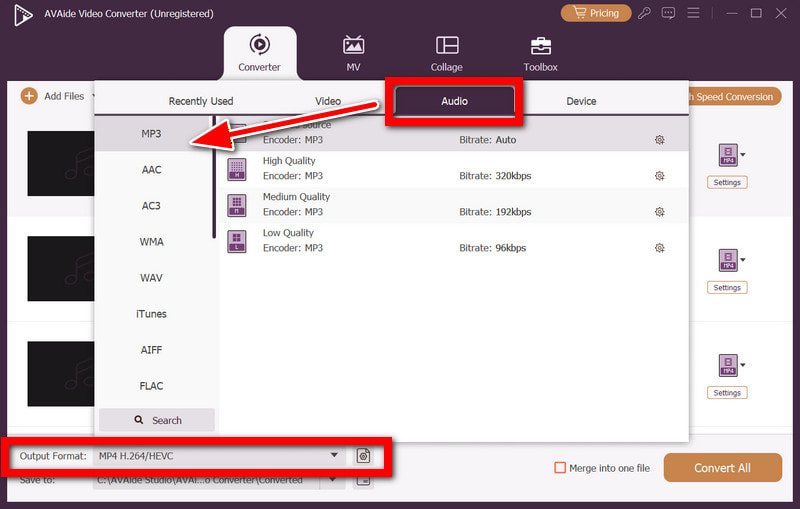Viewport: 800px width, 509px height.
Task: Click the search magnifier icon
Action: click(x=139, y=420)
